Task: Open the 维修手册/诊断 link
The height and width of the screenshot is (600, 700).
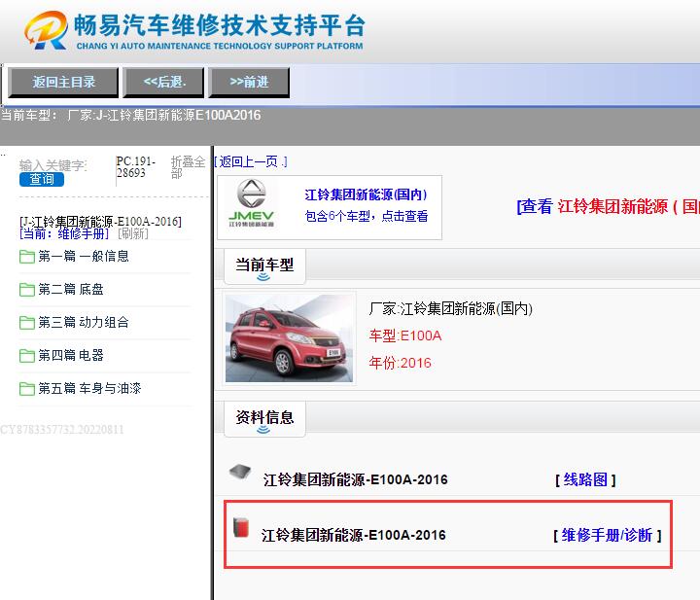Action: point(607,535)
